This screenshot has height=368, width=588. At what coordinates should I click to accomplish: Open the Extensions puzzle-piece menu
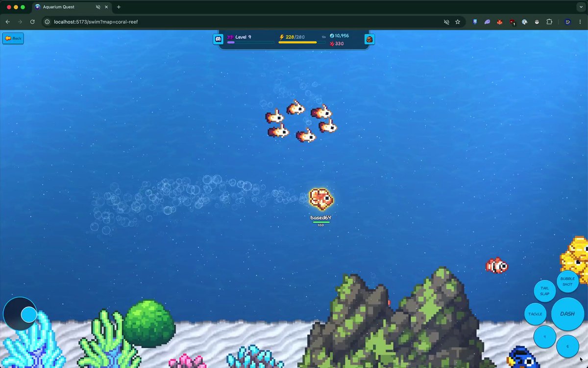[x=549, y=22]
